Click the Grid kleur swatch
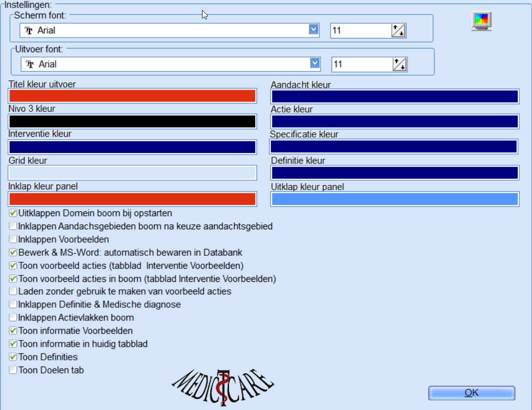The height and width of the screenshot is (410, 532). click(x=132, y=173)
